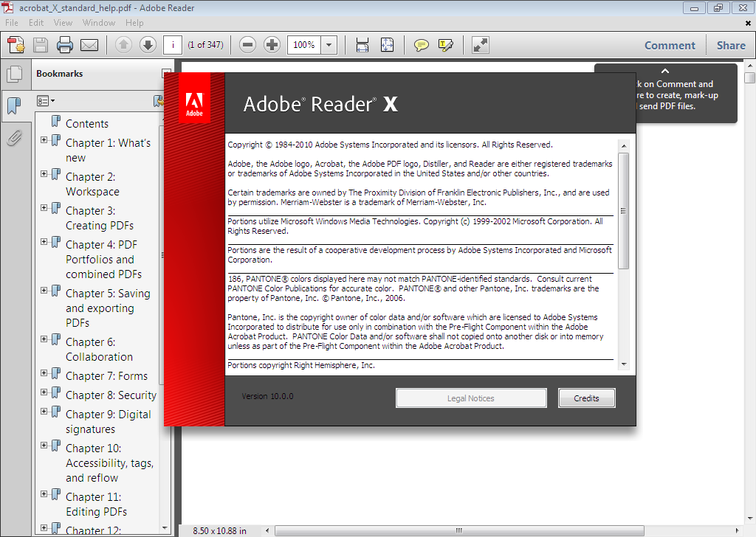This screenshot has width=756, height=537.
Task: Click the Comment button
Action: point(669,45)
